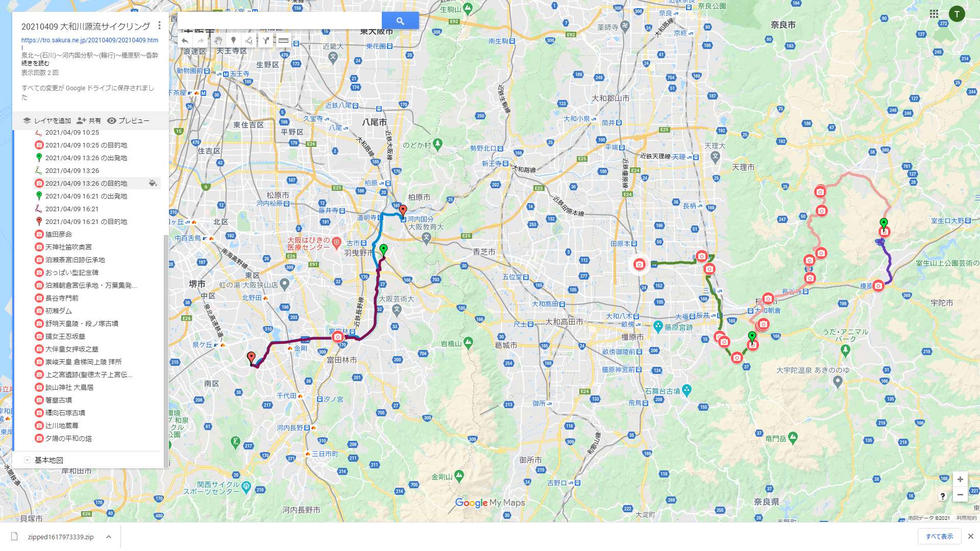Click the map zoom in plus button
Viewport: 980px width, 551px height.
pos(960,480)
